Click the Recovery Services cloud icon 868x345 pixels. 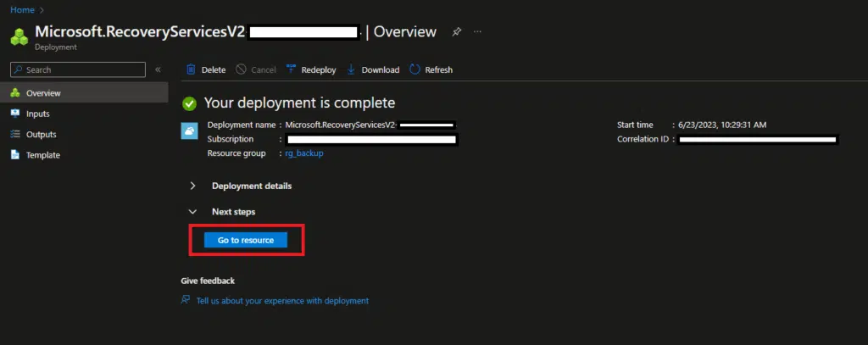click(x=189, y=131)
